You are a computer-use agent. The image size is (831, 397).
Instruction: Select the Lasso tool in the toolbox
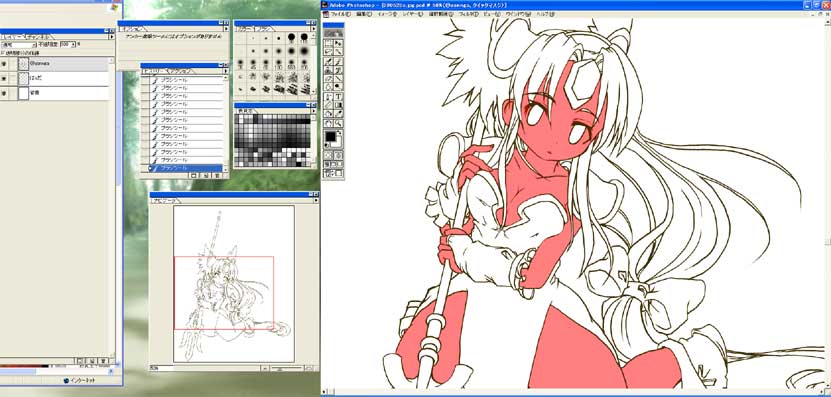329,52
